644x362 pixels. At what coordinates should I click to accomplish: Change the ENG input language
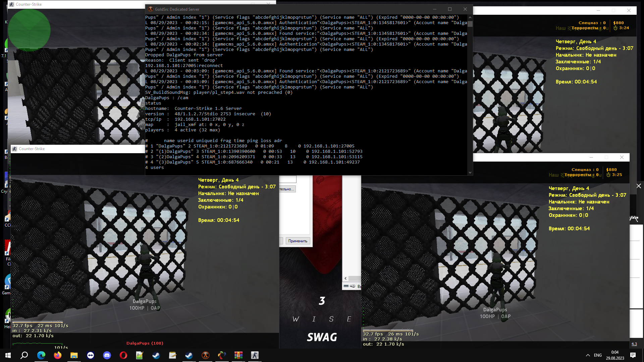click(598, 355)
